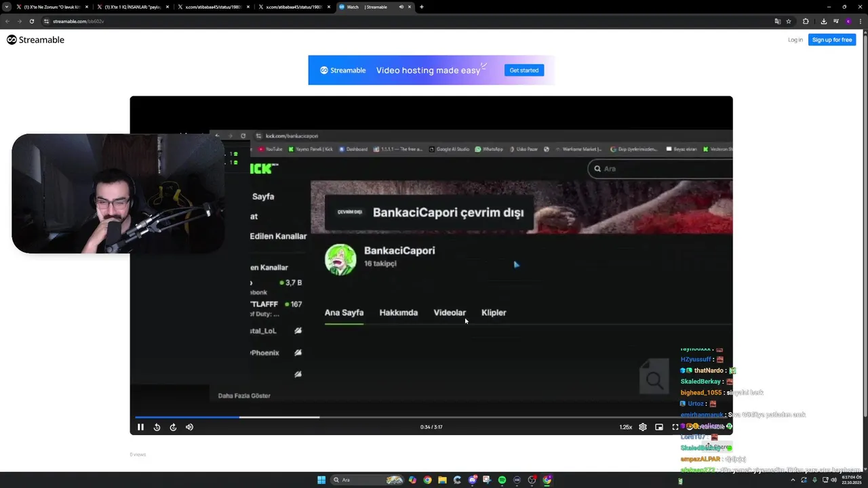The image size is (868, 488).
Task: Go forward in browser history
Action: pyautogui.click(x=19, y=21)
